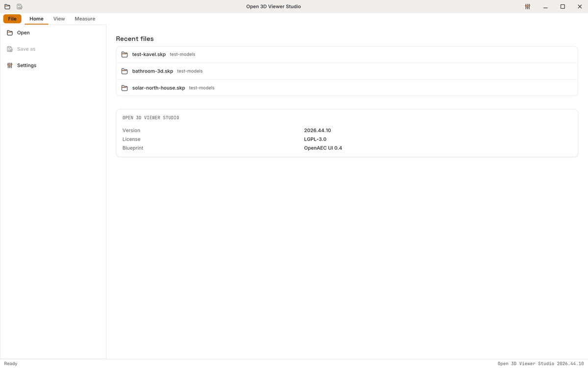Click folder icon beside solar-north-house.skp

click(x=124, y=88)
